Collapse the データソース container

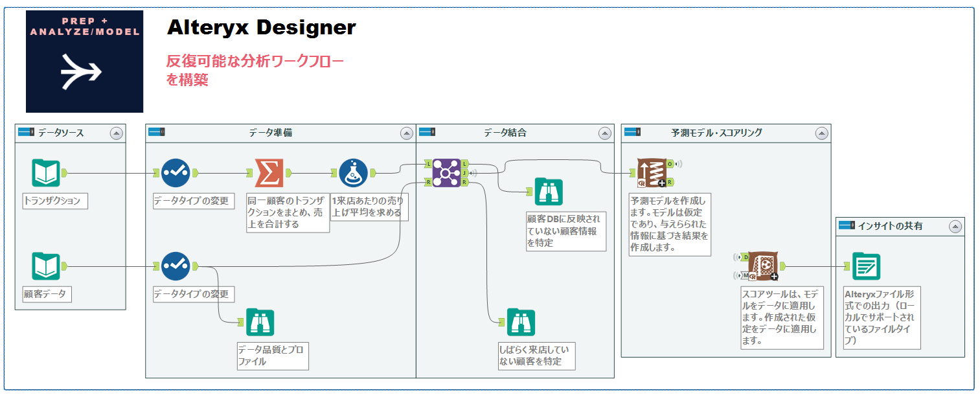click(117, 133)
